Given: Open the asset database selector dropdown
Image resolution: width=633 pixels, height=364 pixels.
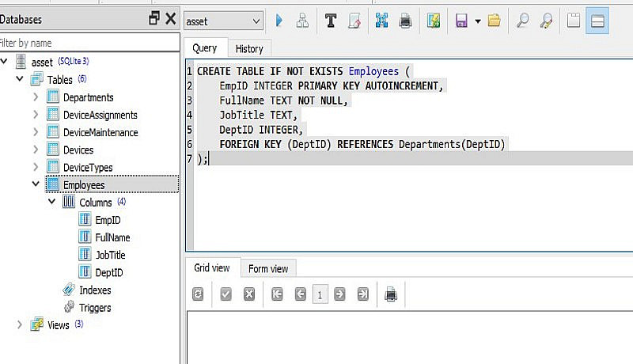Looking at the screenshot, I should pos(223,21).
